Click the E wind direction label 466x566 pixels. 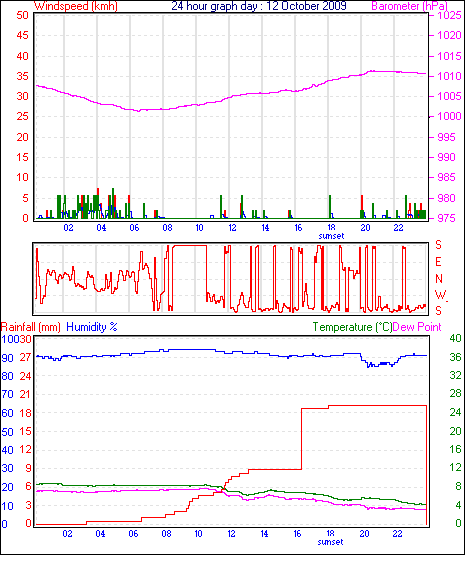tap(438, 262)
